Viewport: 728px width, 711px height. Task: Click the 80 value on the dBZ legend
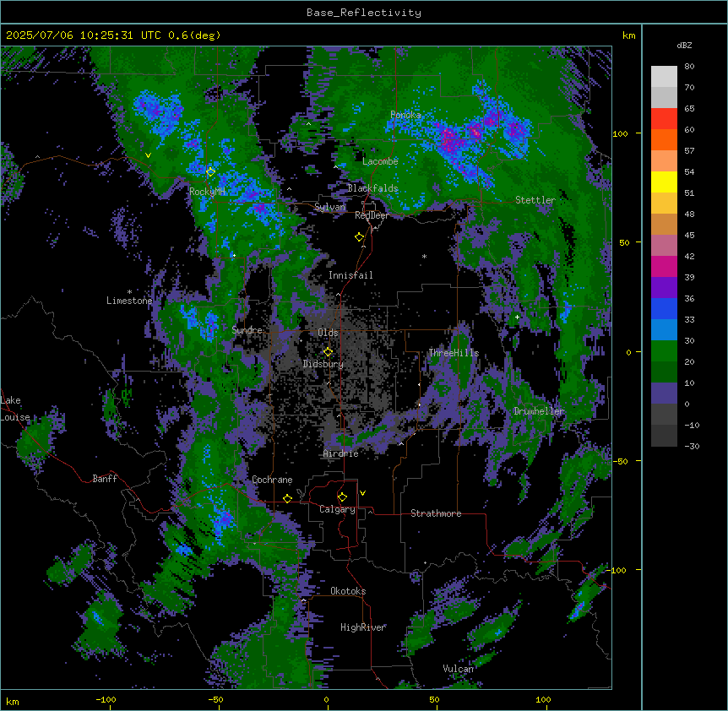[689, 67]
